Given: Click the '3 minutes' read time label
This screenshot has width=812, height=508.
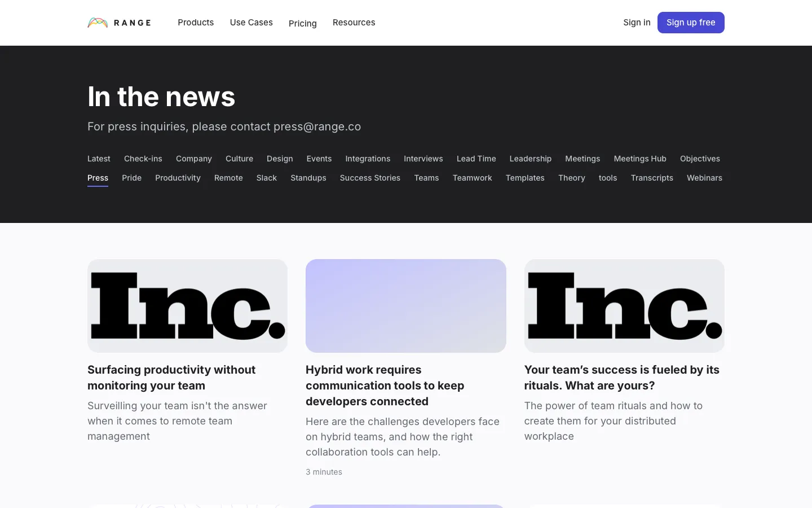Looking at the screenshot, I should [324, 472].
